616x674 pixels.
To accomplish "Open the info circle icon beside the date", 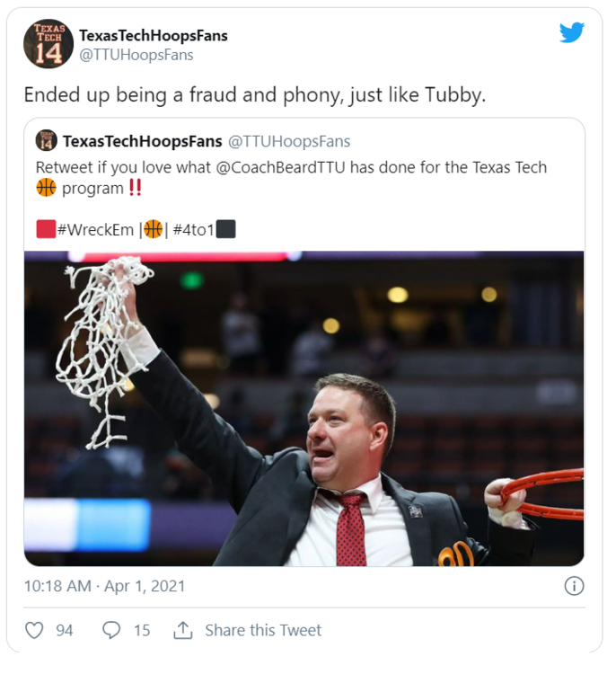I will click(x=574, y=586).
